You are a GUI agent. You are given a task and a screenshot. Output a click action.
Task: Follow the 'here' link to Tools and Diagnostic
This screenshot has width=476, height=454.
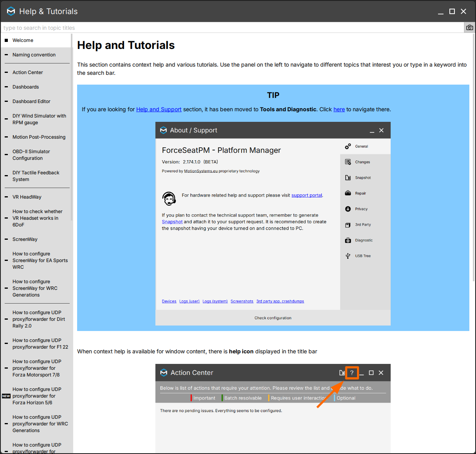(x=339, y=109)
